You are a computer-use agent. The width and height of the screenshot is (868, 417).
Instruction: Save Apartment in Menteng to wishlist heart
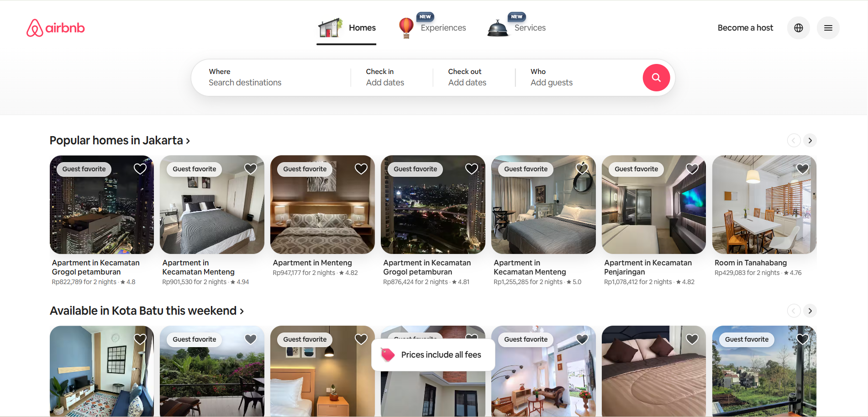361,169
